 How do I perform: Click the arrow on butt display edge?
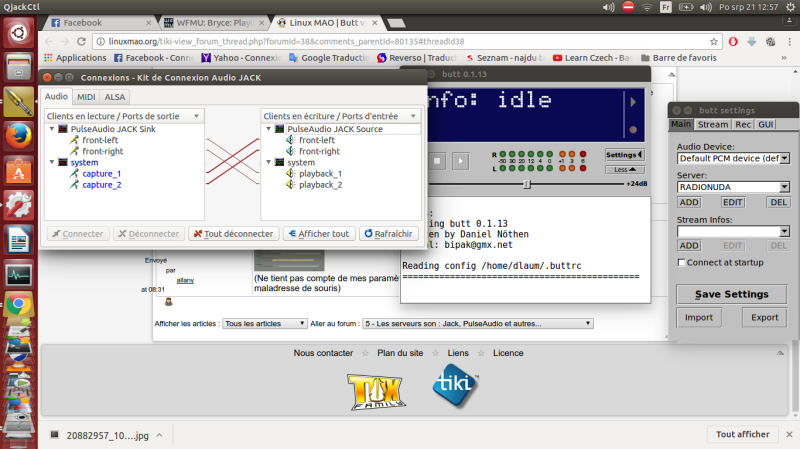[x=633, y=102]
